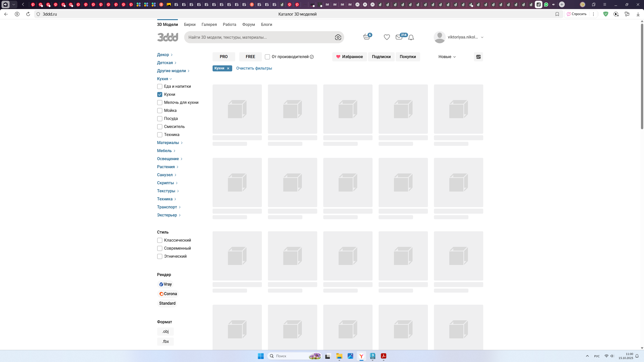
Task: Check the Современный style checkbox
Action: coord(160,248)
